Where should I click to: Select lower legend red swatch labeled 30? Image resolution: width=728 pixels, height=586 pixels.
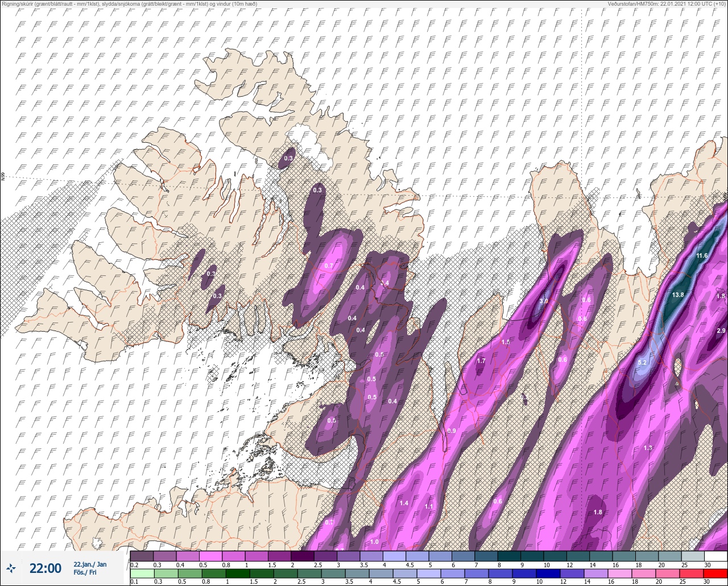click(715, 572)
